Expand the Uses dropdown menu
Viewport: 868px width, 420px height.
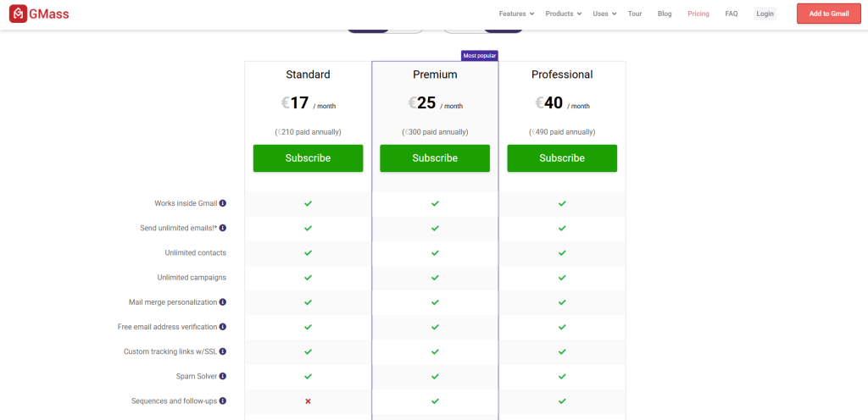coord(604,14)
